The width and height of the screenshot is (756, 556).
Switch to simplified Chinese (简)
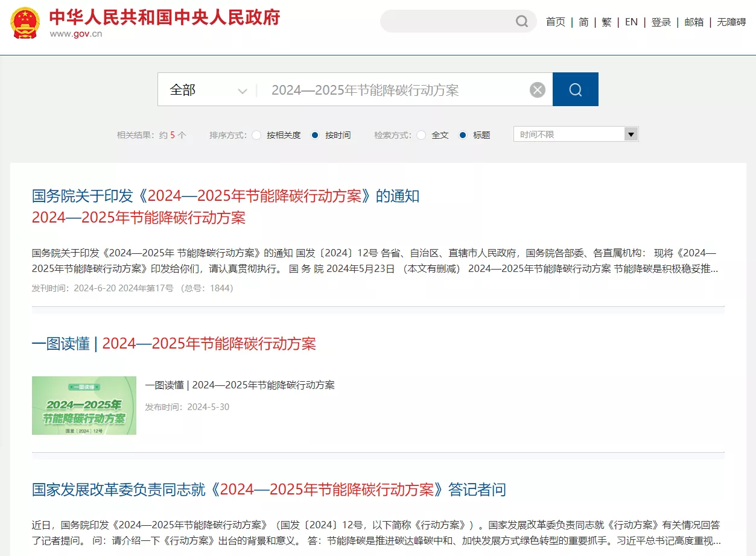click(583, 22)
